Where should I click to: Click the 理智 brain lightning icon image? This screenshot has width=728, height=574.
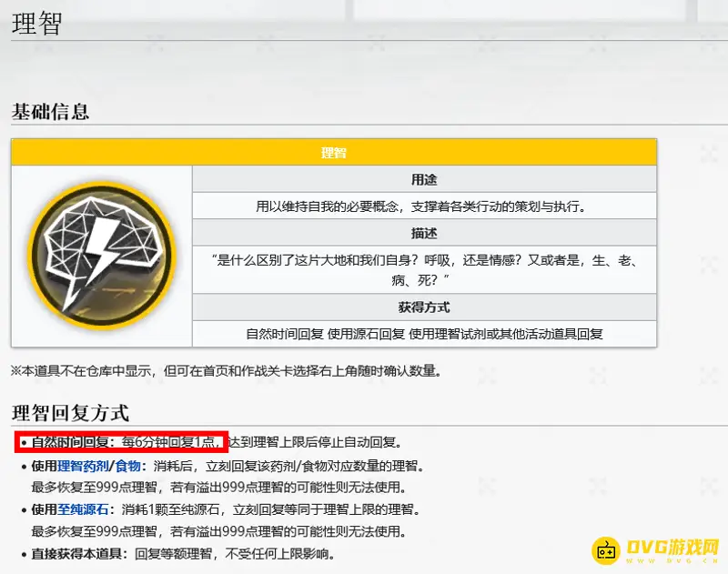[x=102, y=256]
